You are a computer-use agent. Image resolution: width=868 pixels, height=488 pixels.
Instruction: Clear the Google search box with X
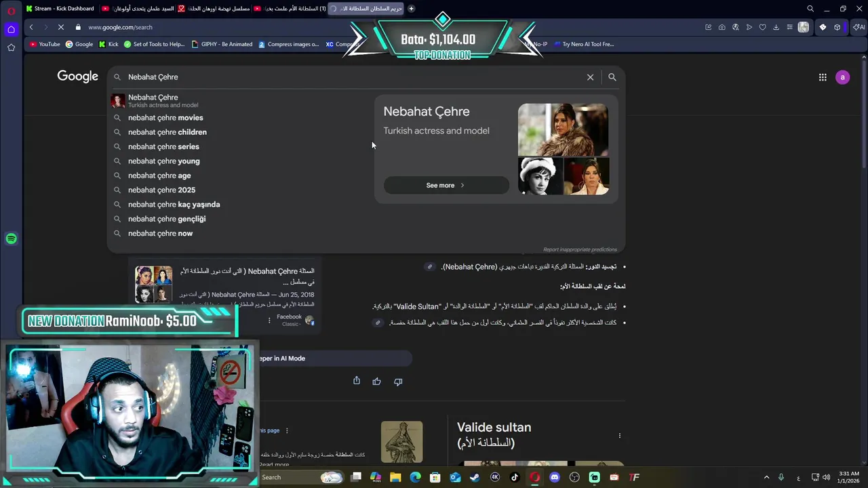590,77
